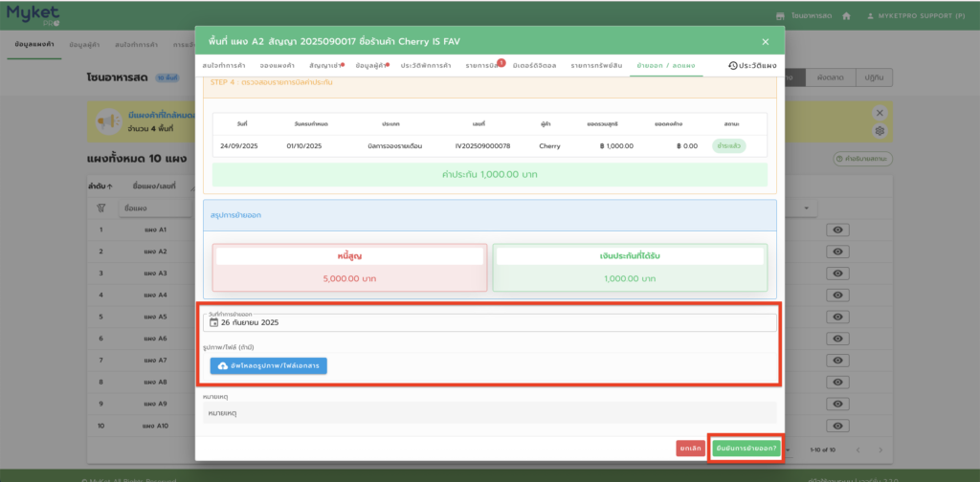Click the MYKETPRO SUPPORT user icon

click(x=870, y=16)
